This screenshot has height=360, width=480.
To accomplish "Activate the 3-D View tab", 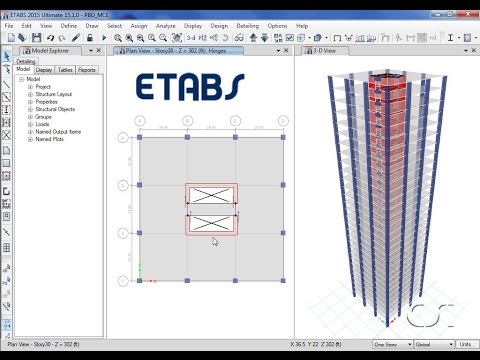I will tap(324, 51).
